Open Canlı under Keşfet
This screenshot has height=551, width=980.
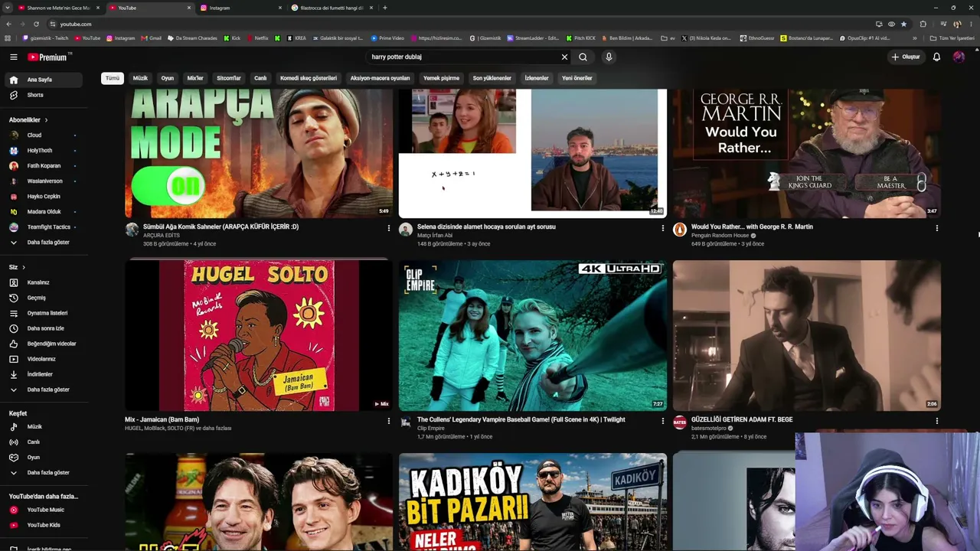point(44,442)
